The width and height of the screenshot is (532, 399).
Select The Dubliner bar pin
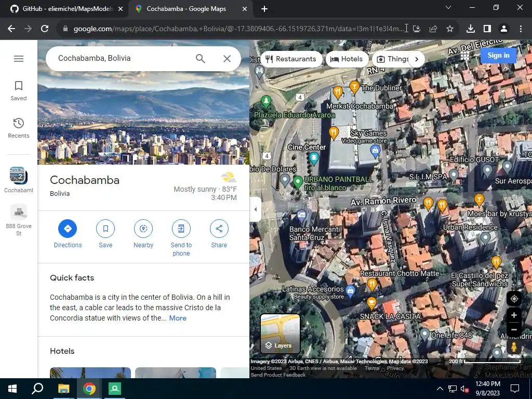point(354,87)
